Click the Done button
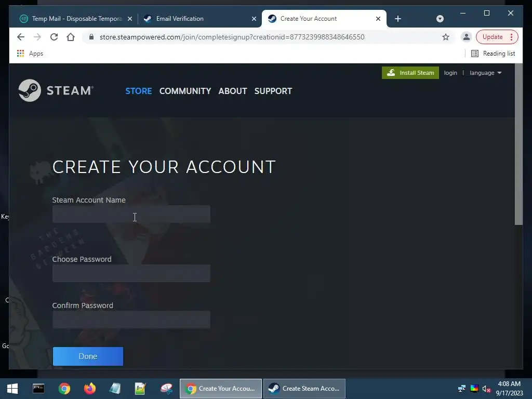 click(88, 356)
